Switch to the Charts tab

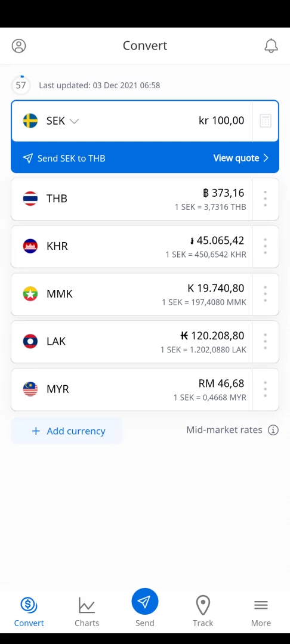pos(87,612)
